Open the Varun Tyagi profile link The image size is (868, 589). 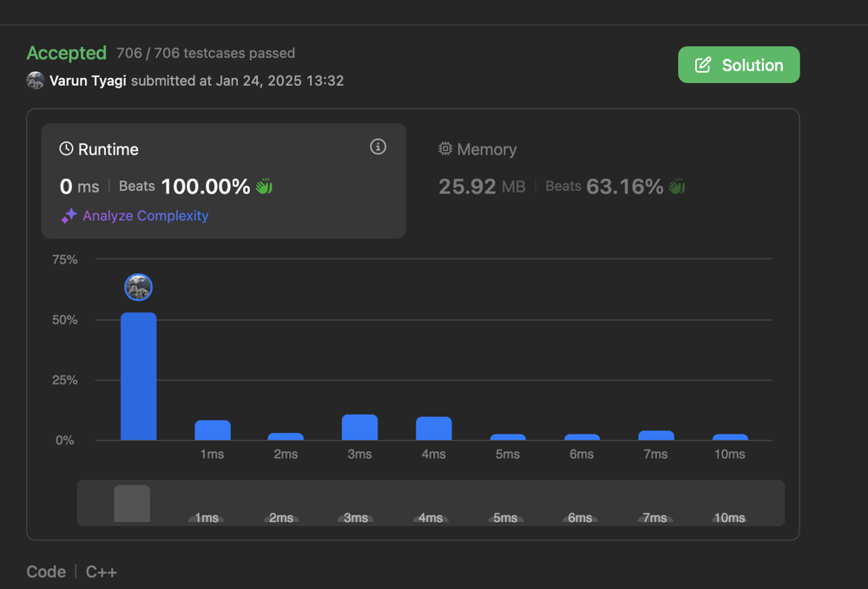coord(88,81)
